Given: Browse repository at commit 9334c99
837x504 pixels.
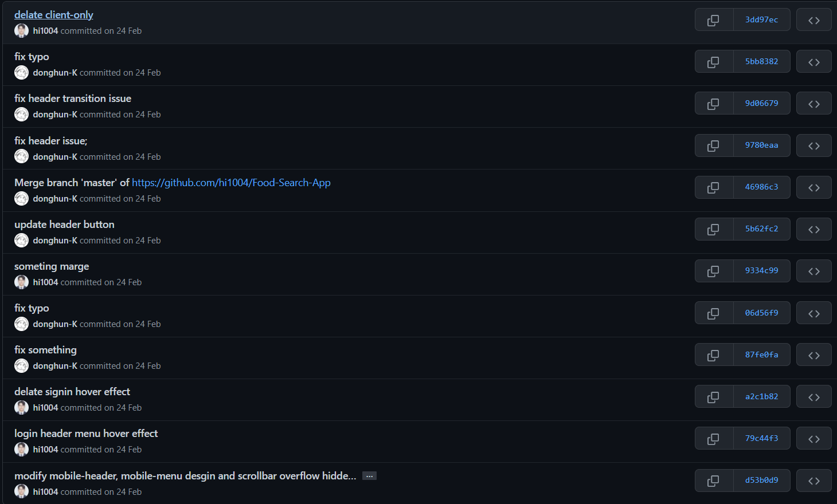Looking at the screenshot, I should (x=813, y=271).
